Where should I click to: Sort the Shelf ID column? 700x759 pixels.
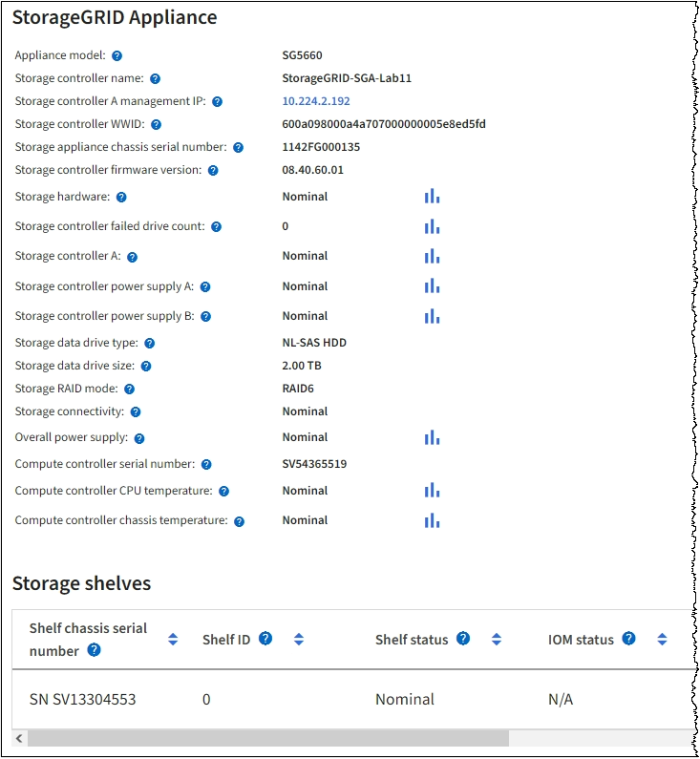pyautogui.click(x=298, y=640)
